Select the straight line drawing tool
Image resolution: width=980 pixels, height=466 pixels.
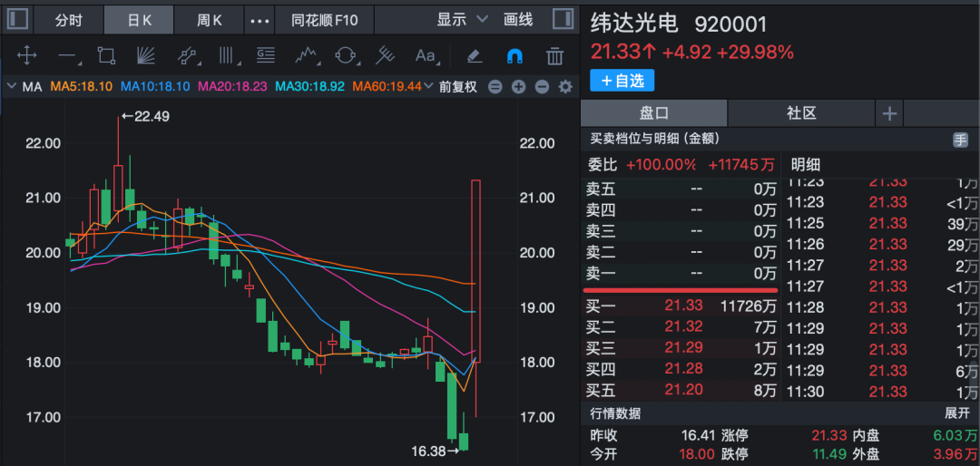[x=69, y=56]
